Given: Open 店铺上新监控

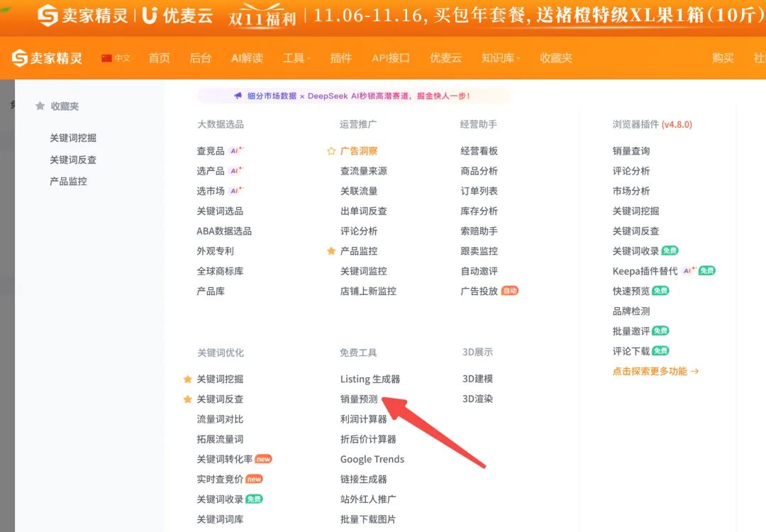Looking at the screenshot, I should [368, 291].
